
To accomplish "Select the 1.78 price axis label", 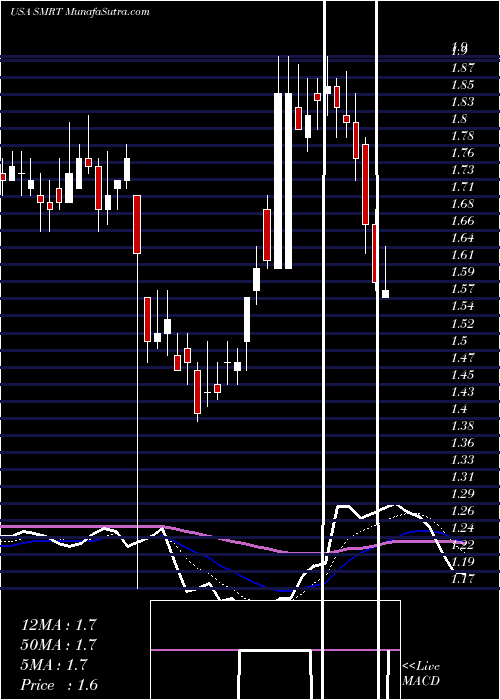I will (x=465, y=136).
